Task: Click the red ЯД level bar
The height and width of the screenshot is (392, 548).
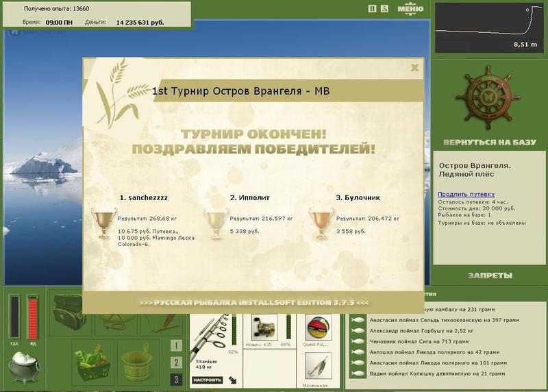Action: click(32, 317)
